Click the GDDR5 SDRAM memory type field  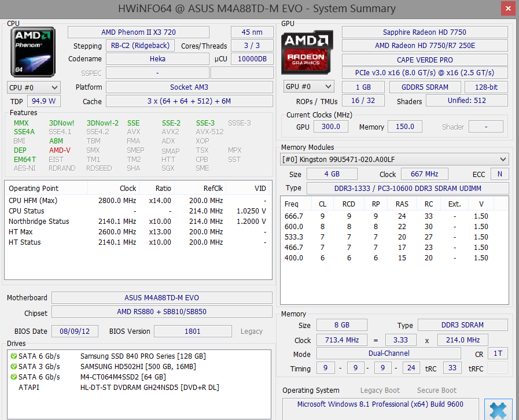pyautogui.click(x=425, y=87)
